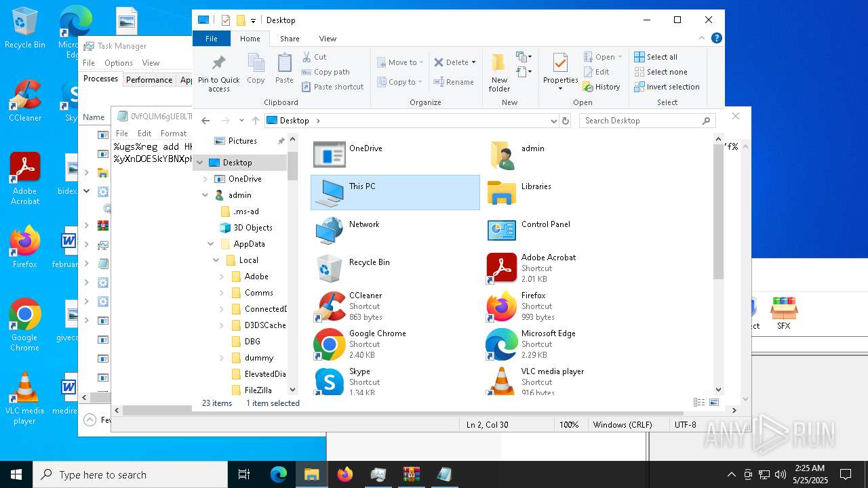Switch to the View tab
Screen dimensions: 868x488
[328, 39]
